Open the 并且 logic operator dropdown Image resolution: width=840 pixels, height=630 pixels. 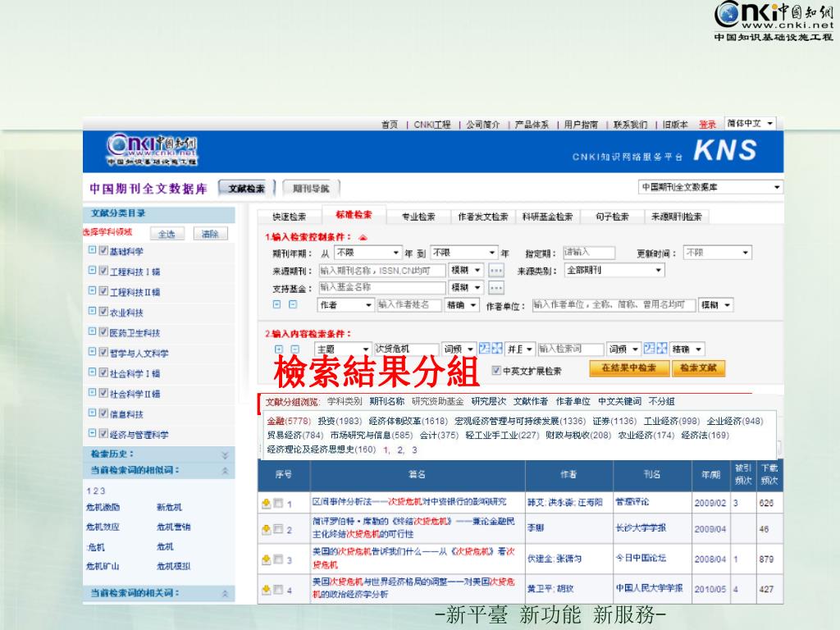tap(519, 349)
